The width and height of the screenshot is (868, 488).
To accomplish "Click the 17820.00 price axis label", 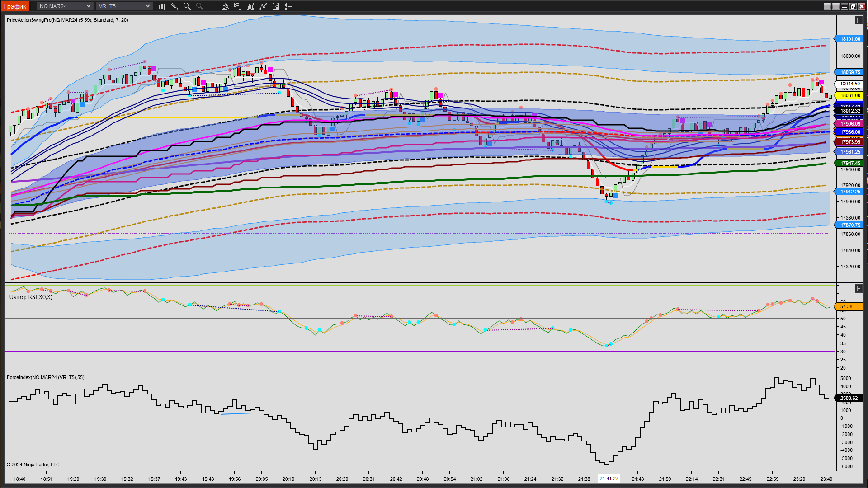I will 850,267.
